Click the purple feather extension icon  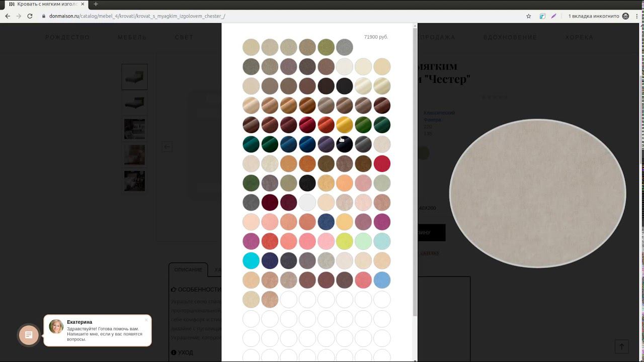(553, 16)
